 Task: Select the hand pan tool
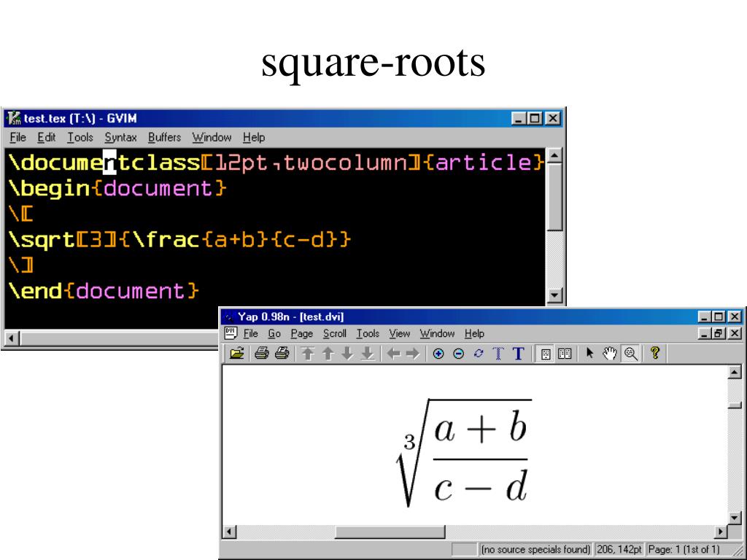(x=610, y=354)
